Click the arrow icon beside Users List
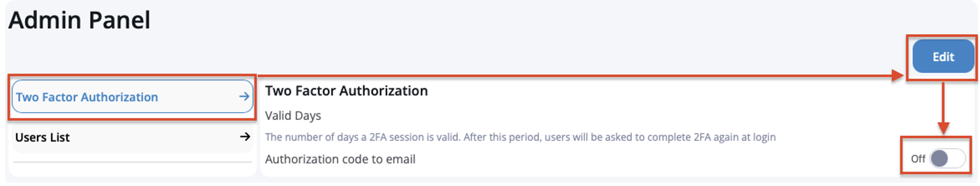 click(245, 137)
